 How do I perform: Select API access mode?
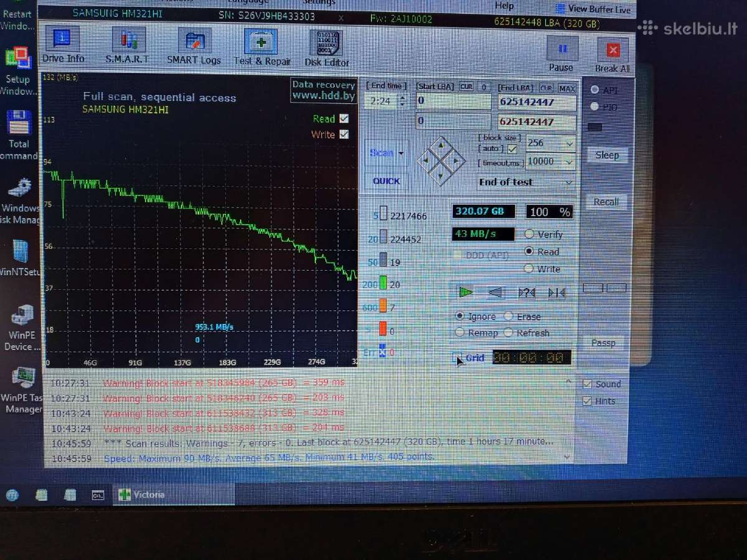coord(594,90)
